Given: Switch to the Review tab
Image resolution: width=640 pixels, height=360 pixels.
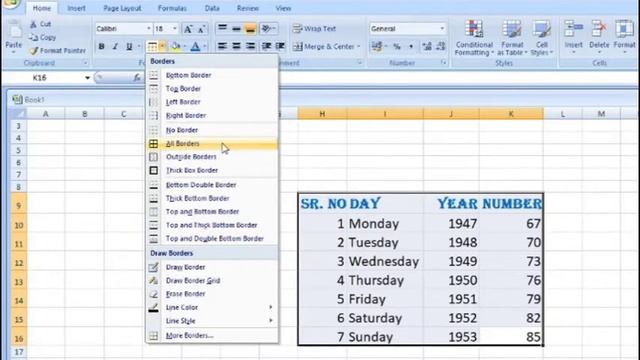Looking at the screenshot, I should tap(248, 8).
